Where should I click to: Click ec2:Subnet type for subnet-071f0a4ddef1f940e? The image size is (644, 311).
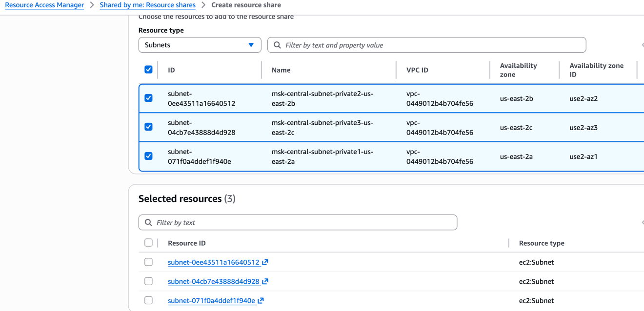pos(536,301)
